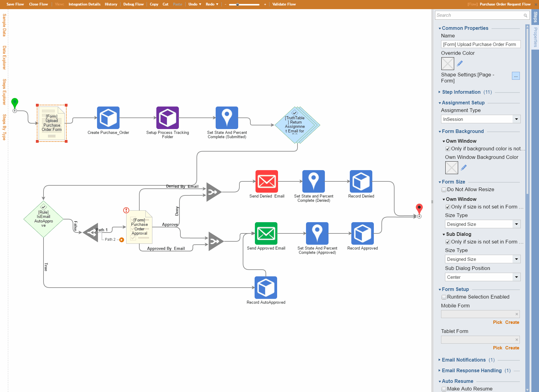Viewport: 539px width, 392px height.
Task: Open the Sample Data side tab
Action: (4, 25)
